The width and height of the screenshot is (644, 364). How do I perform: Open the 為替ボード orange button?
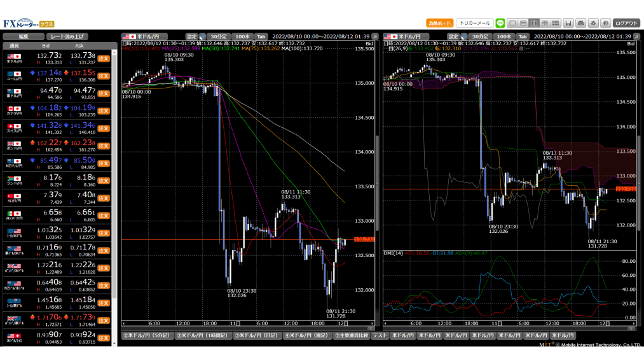[439, 24]
